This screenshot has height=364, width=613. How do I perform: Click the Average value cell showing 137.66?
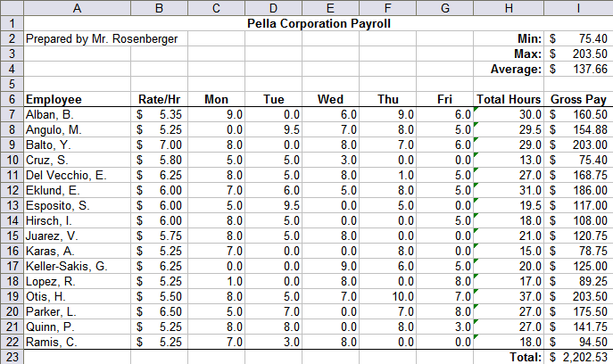578,70
